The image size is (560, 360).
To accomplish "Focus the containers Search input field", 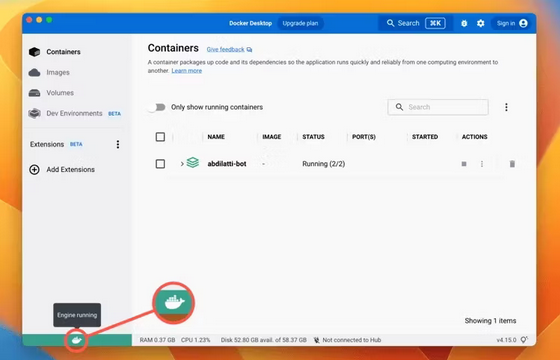I will point(438,107).
